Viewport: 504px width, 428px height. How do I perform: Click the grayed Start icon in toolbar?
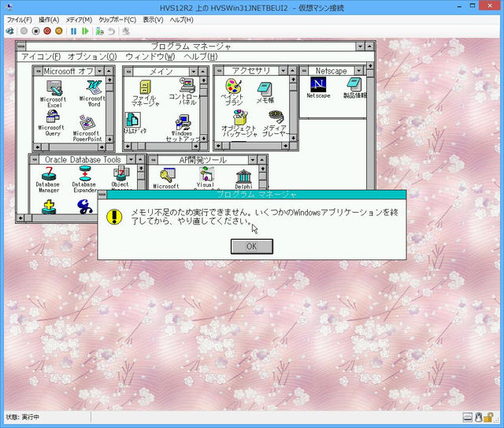click(24, 32)
